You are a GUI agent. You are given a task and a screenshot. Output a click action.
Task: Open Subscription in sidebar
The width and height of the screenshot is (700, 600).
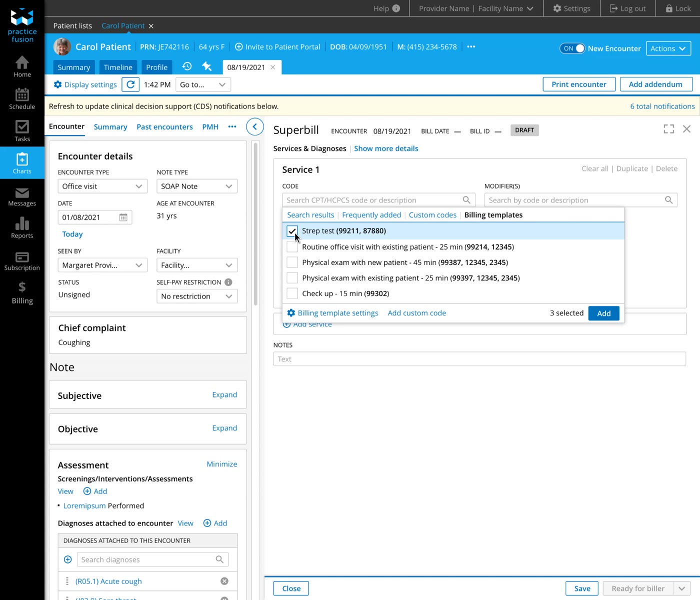pos(22,261)
